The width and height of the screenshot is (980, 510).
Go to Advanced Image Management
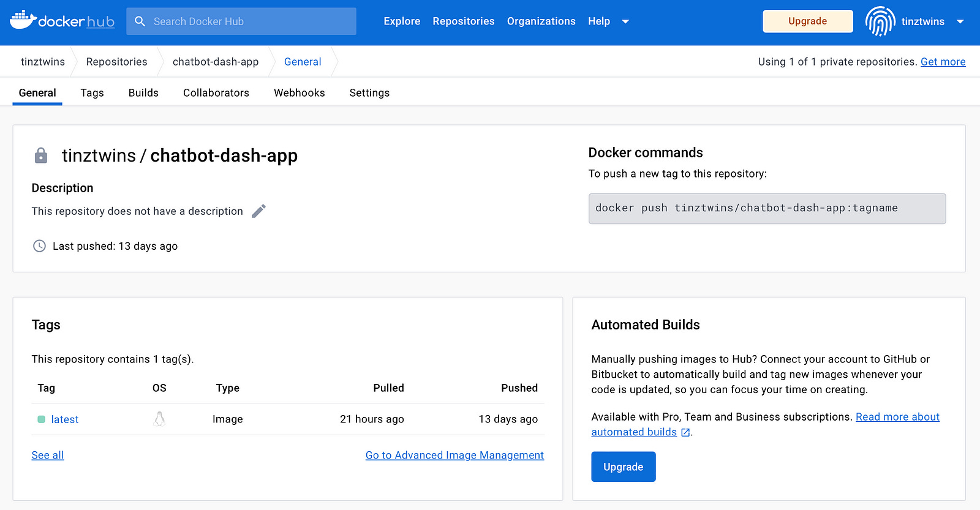[454, 455]
